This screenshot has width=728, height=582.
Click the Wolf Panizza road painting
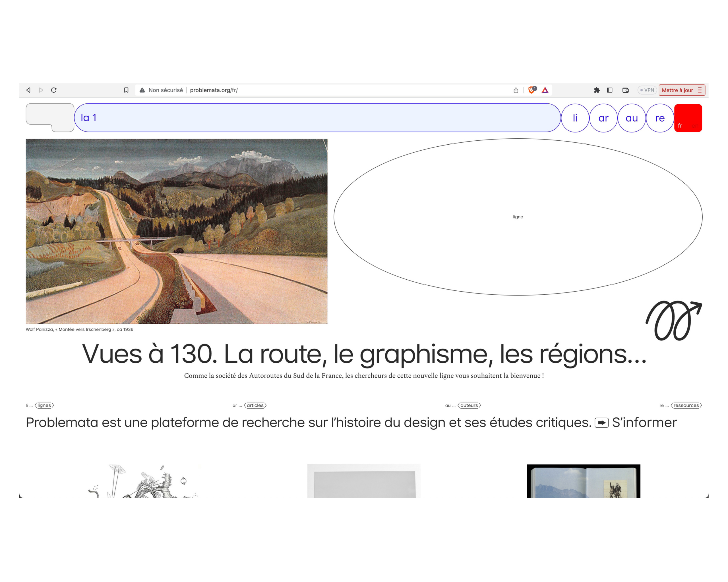[177, 231]
